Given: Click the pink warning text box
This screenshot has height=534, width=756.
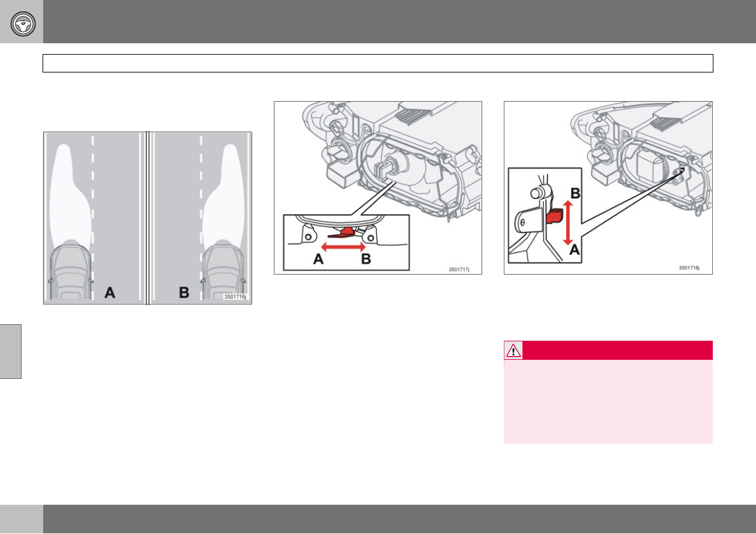Looking at the screenshot, I should 608,401.
